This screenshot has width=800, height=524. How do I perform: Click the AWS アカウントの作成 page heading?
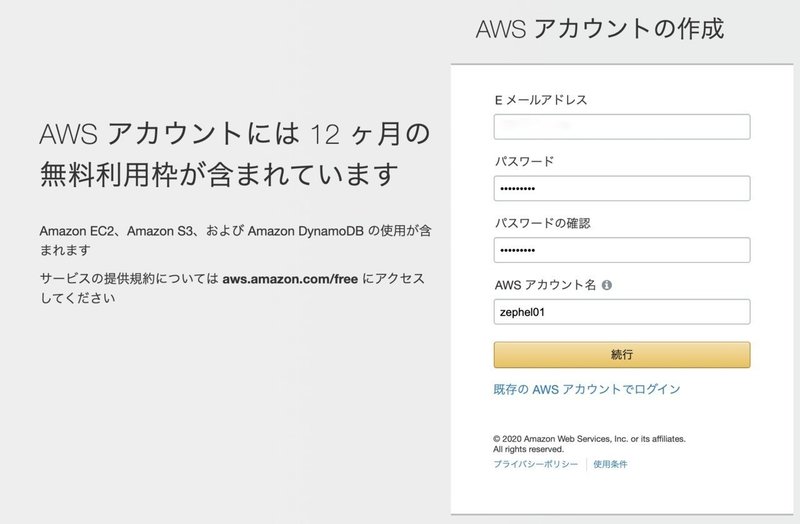coord(600,29)
